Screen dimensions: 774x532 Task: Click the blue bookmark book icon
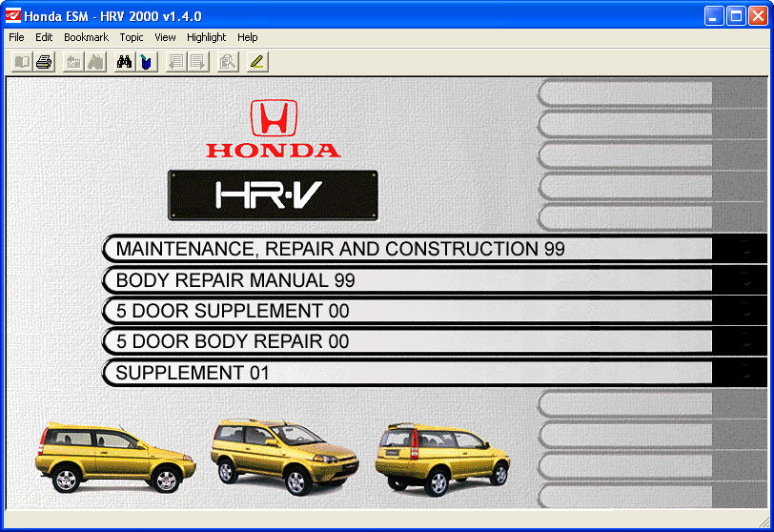pos(147,62)
